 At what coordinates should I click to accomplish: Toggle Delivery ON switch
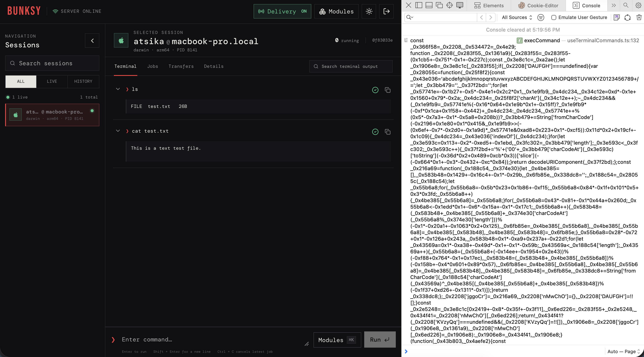282,11
